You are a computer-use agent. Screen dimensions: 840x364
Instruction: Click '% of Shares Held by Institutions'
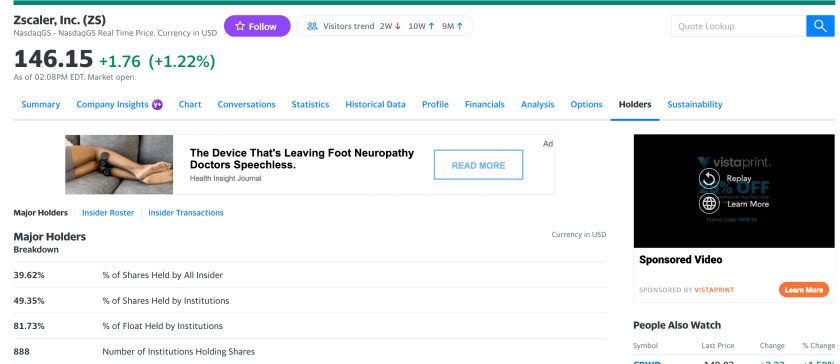[x=166, y=301]
